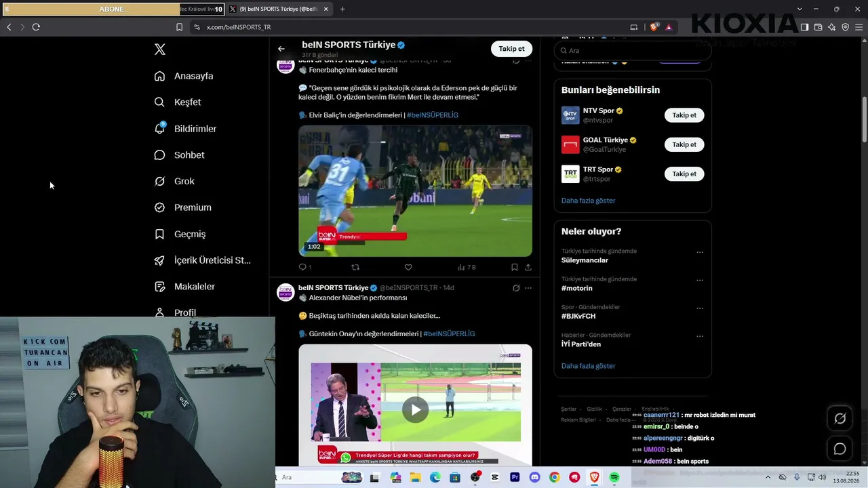Image resolution: width=868 pixels, height=488 pixels.
Task: Click the x.com address bar URL
Action: tap(239, 27)
